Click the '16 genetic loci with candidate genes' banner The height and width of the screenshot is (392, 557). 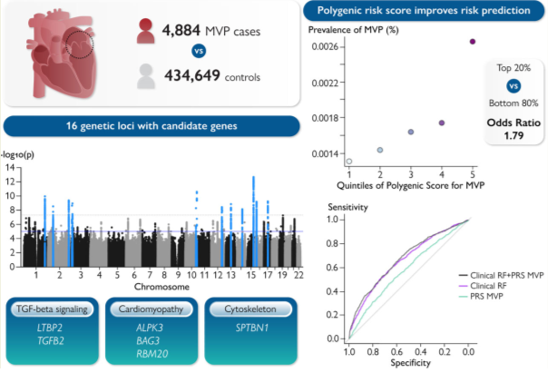pyautogui.click(x=151, y=126)
